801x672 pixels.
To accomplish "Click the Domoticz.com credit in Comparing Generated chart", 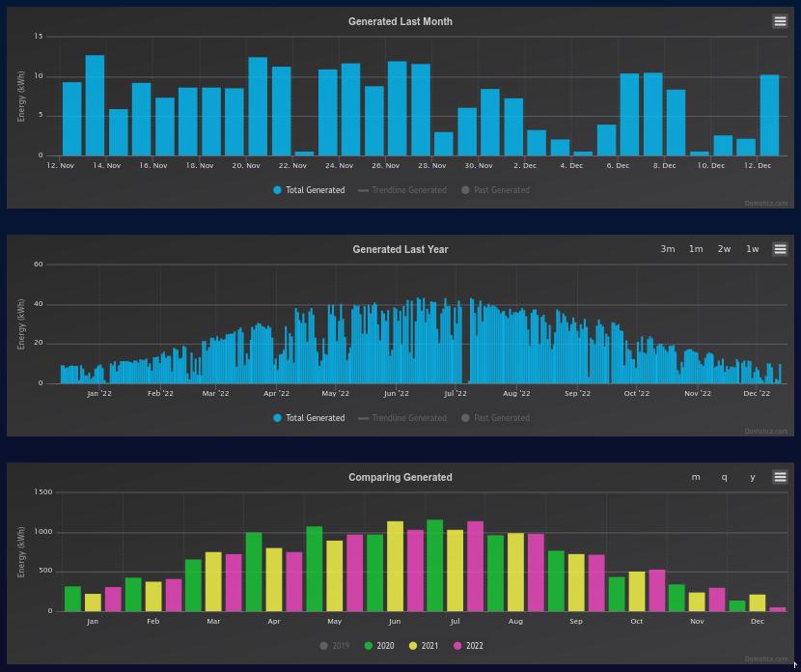I will (765, 659).
